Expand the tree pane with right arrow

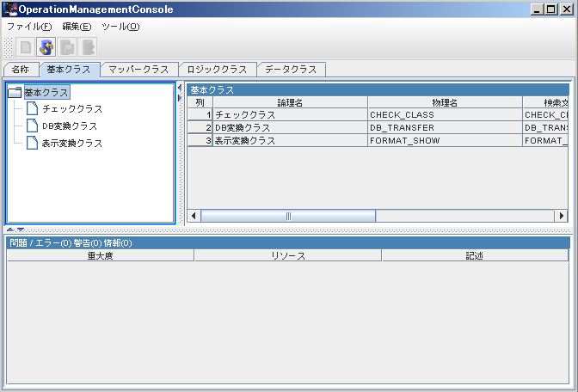click(x=180, y=98)
